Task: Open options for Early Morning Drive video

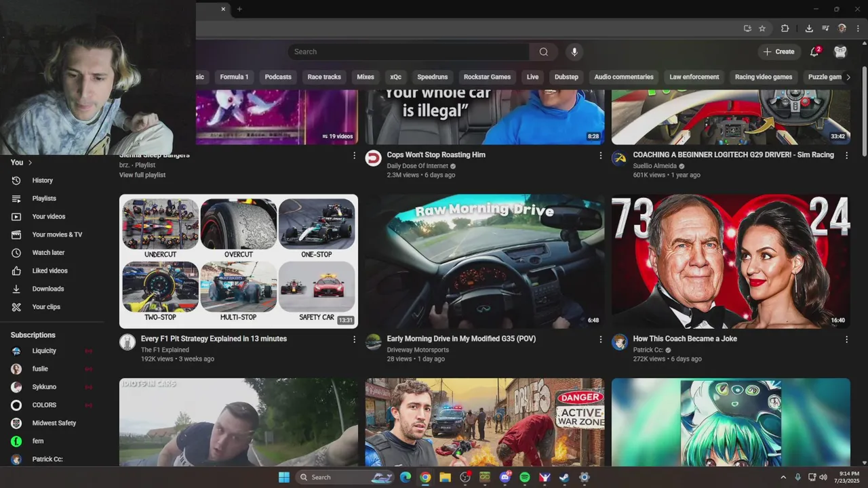Action: (600, 339)
